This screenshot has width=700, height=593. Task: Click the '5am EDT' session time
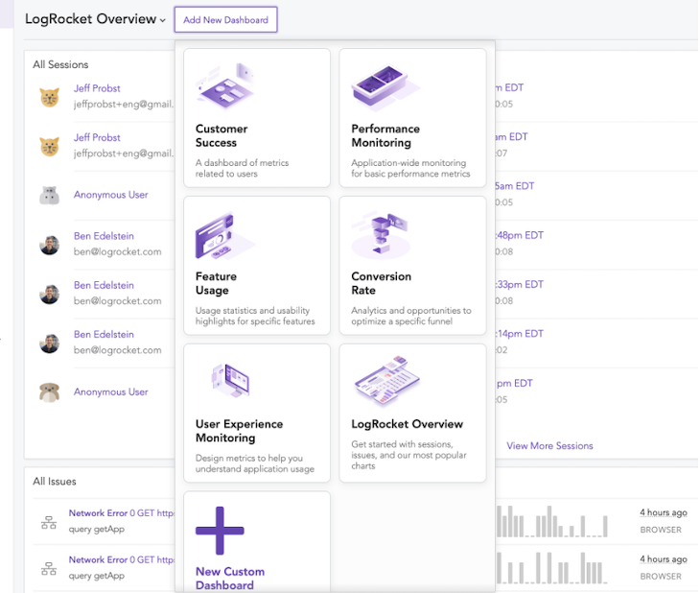[x=515, y=186]
